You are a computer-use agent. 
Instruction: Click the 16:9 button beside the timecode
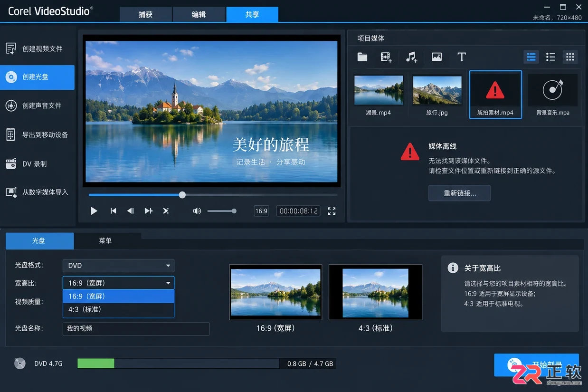261,211
